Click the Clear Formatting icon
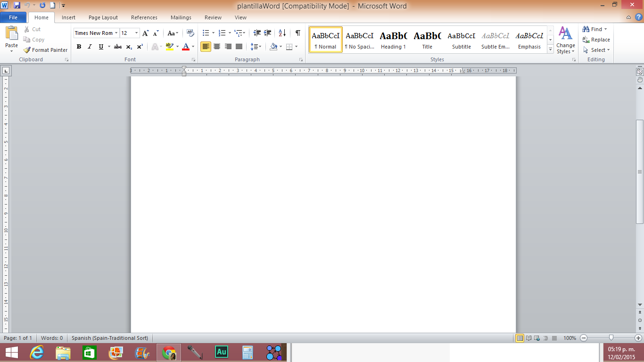Image resolution: width=644 pixels, height=362 pixels. pos(190,33)
